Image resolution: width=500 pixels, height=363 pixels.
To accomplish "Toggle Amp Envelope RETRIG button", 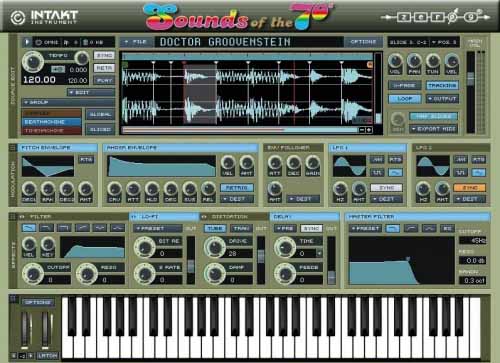I will click(237, 188).
